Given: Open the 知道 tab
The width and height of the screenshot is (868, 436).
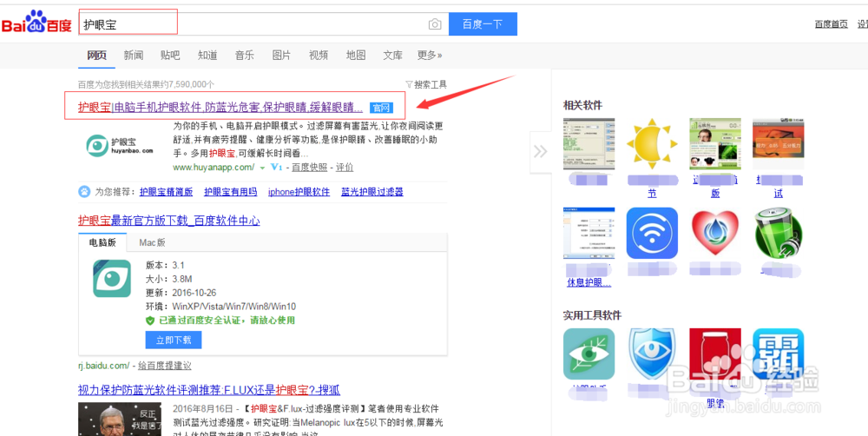Looking at the screenshot, I should [x=207, y=56].
